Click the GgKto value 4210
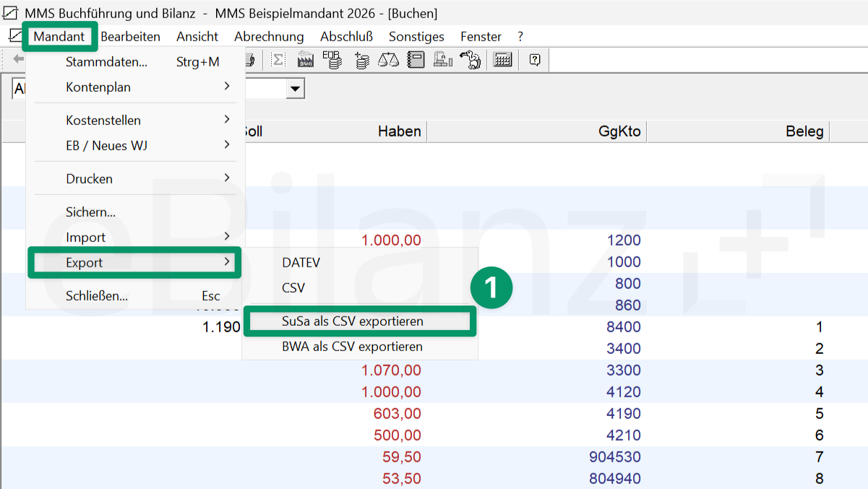 click(x=624, y=436)
